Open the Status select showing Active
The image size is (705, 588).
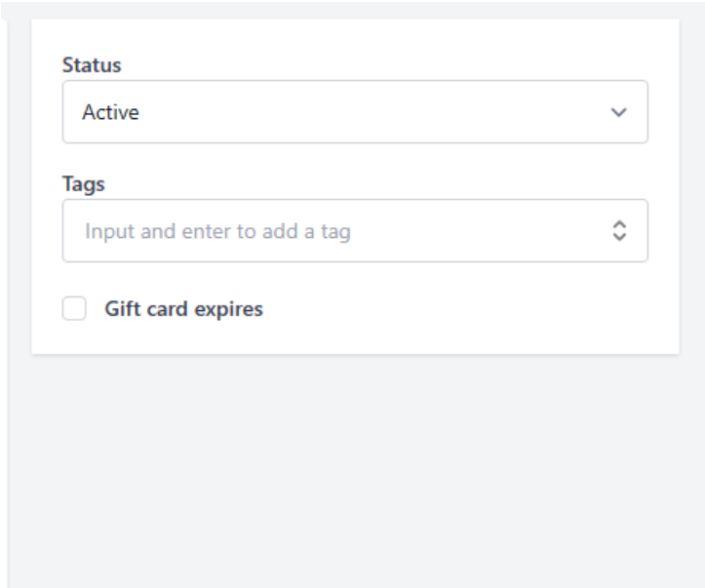[x=355, y=112]
